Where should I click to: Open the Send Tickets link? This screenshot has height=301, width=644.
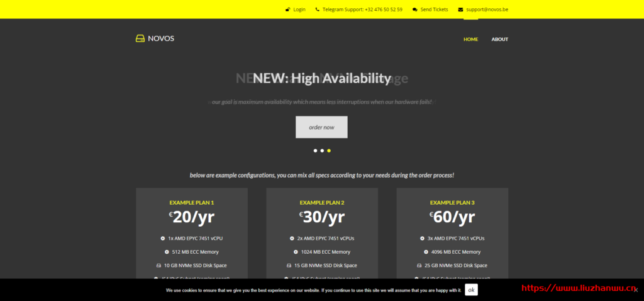[434, 9]
